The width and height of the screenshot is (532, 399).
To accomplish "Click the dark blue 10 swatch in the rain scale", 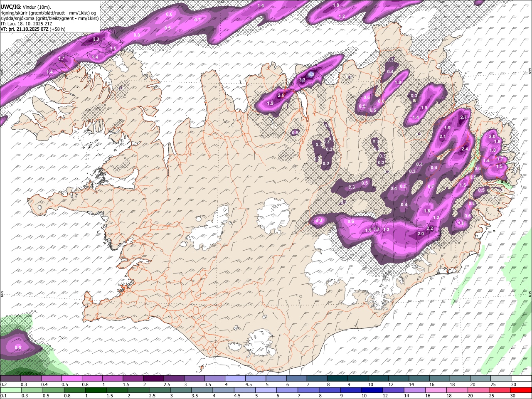I will pos(371,390).
